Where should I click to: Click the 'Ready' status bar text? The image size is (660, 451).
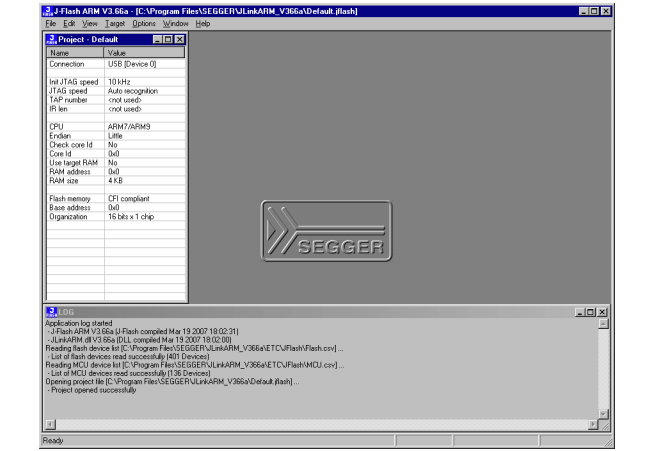[53, 440]
